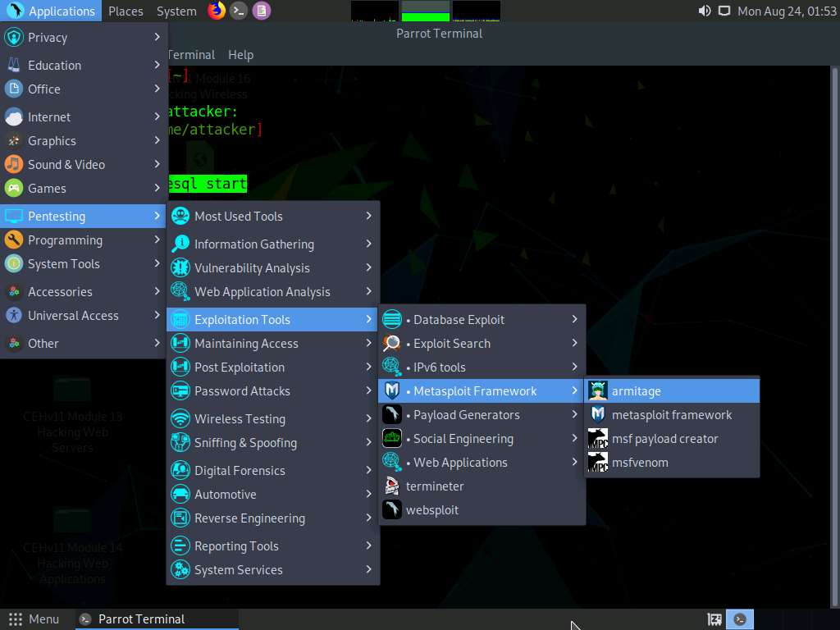This screenshot has width=840, height=630.
Task: Click the Database Exploit icon
Action: click(x=392, y=319)
